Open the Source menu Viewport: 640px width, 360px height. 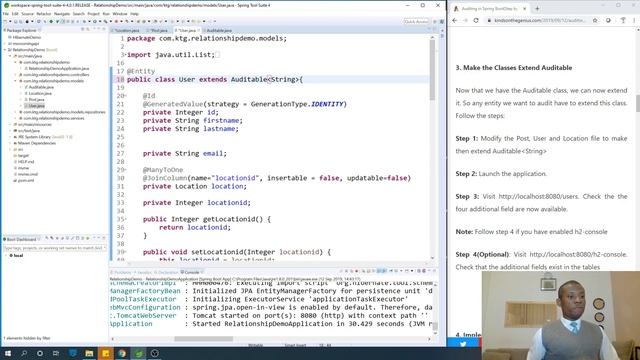click(28, 14)
